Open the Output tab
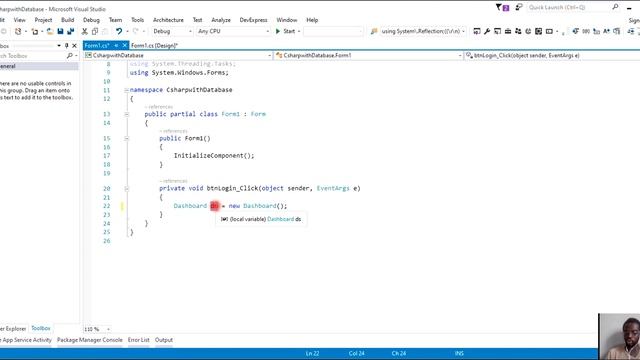The image size is (640, 360). point(164,340)
